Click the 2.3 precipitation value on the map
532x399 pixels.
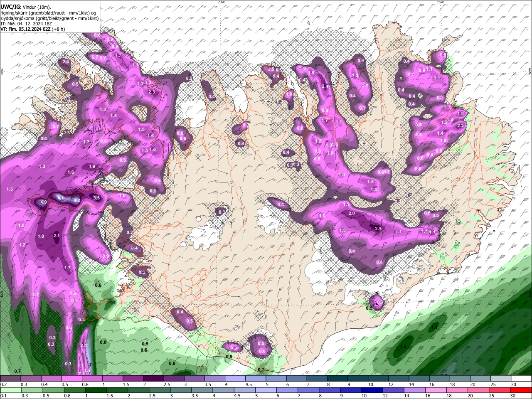click(x=151, y=92)
